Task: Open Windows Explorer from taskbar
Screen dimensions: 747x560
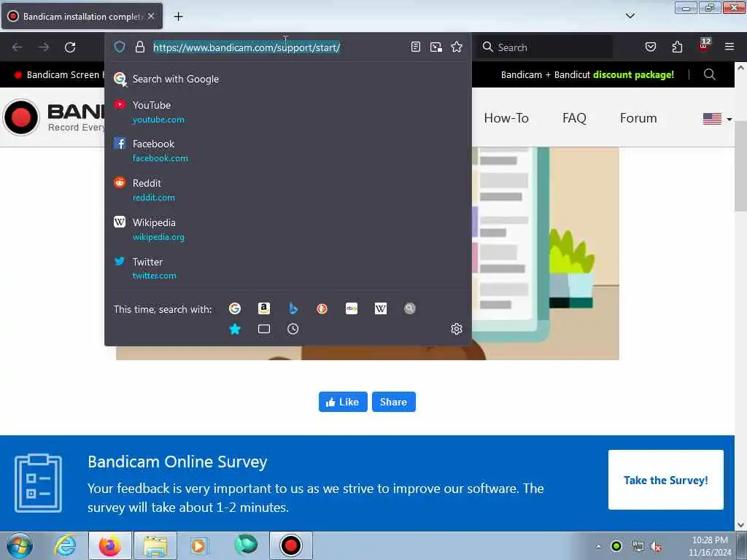Action: (x=155, y=545)
